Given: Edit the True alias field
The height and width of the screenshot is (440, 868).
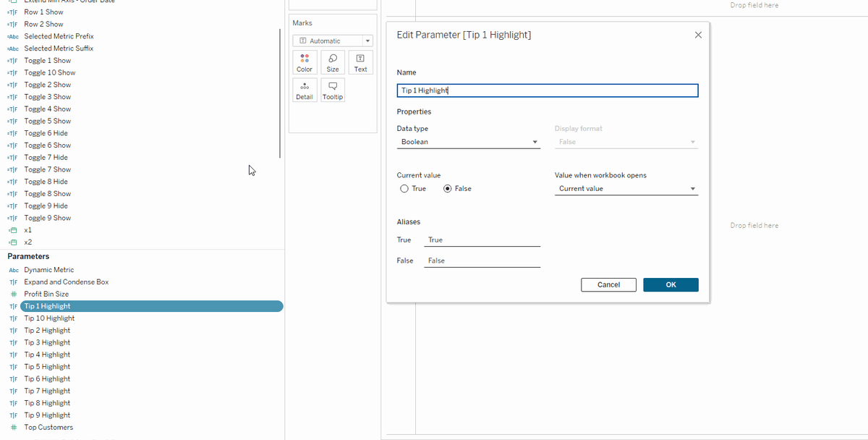Looking at the screenshot, I should 482,240.
